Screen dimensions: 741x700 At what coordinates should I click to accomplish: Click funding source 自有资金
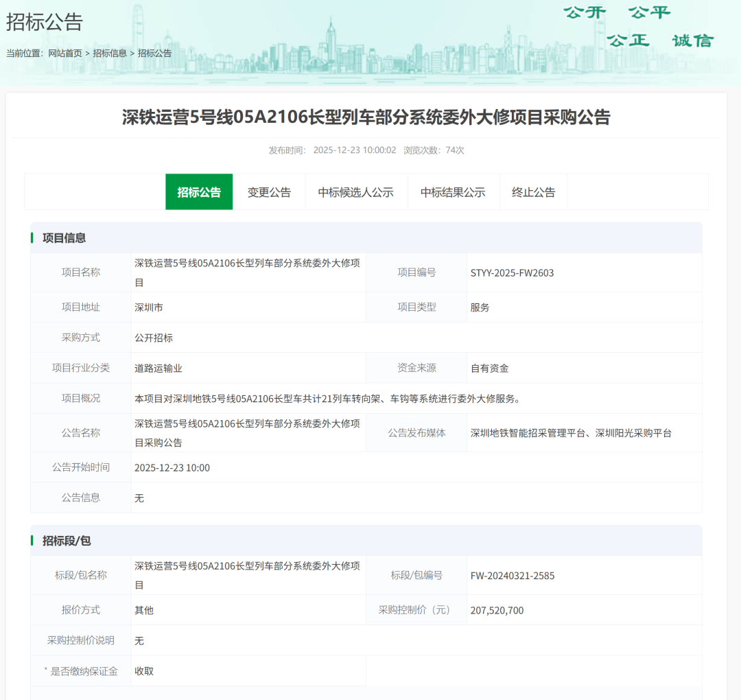click(x=490, y=369)
